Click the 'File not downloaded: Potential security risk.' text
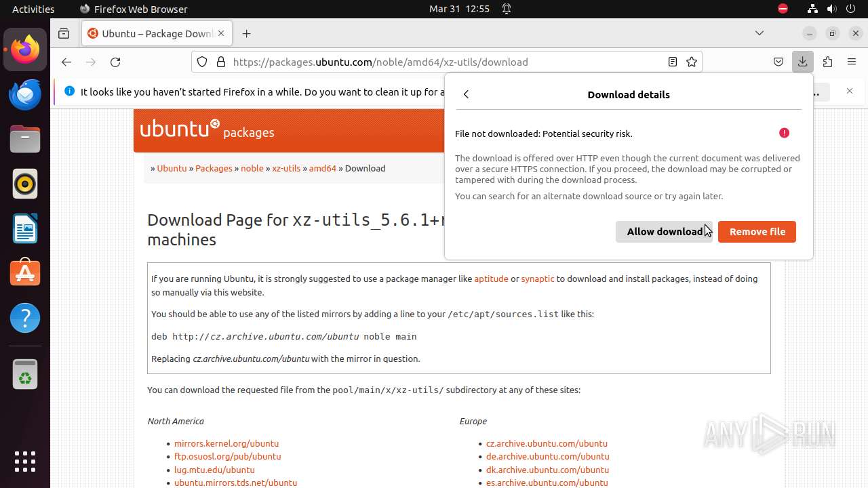The image size is (868, 488). pos(543,134)
